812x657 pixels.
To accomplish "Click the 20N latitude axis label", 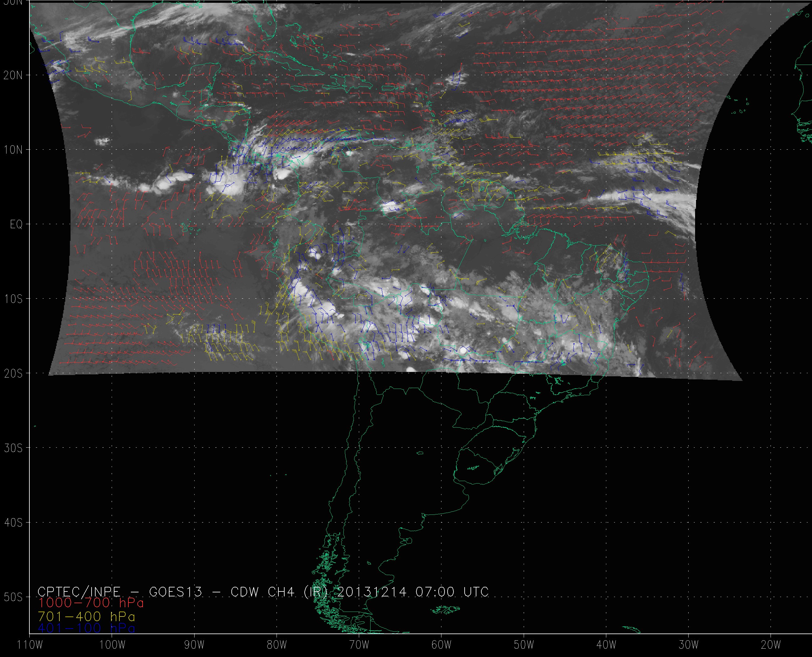I will pos(13,75).
